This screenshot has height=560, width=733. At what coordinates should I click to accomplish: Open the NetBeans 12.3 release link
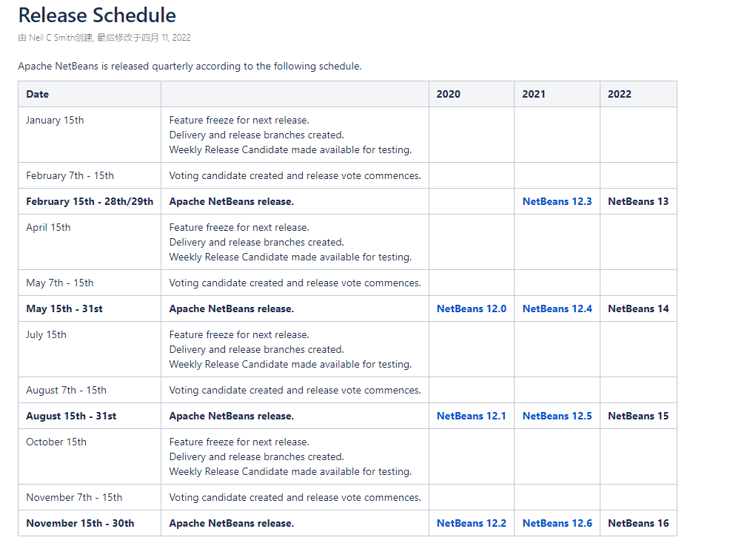[x=557, y=201]
